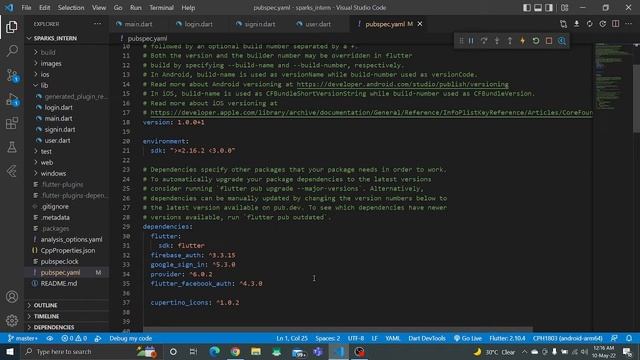This screenshot has width=640, height=360.
Task: Open Explorer More Actions ellipsis
Action: [x=98, y=24]
